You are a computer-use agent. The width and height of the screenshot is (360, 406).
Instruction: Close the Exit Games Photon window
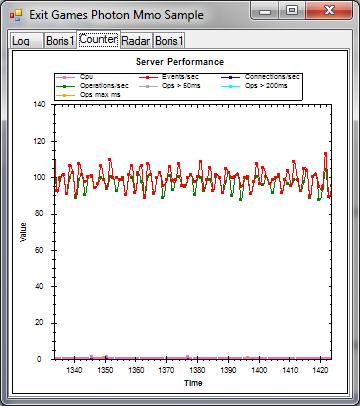[x=329, y=11]
